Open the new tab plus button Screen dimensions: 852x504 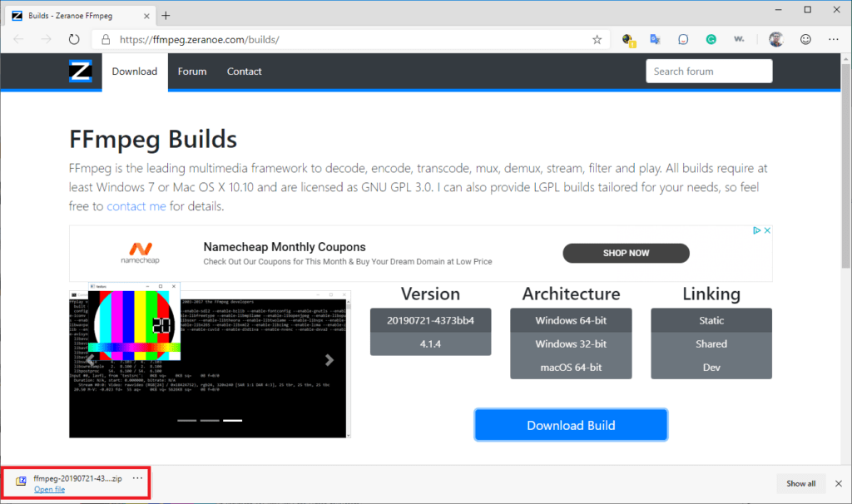166,15
